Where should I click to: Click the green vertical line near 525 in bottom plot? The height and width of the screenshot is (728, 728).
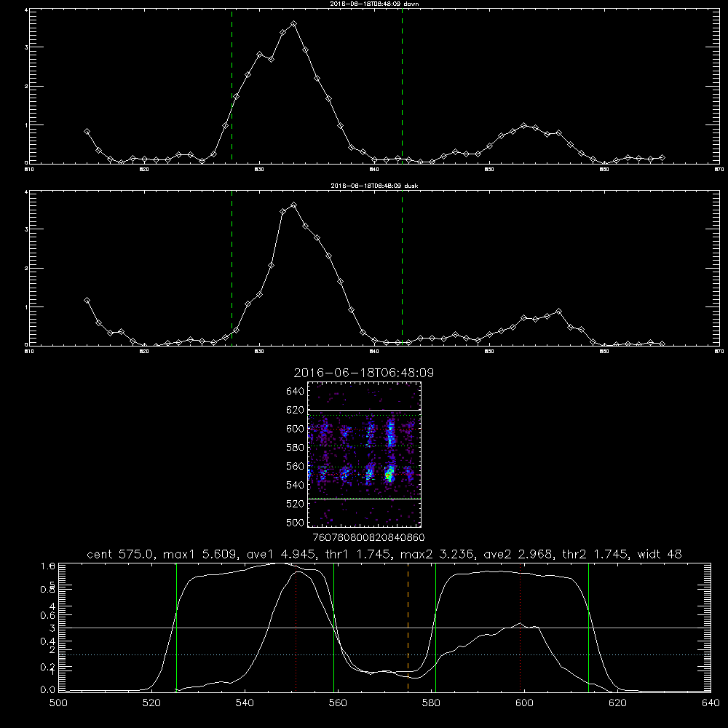pyautogui.click(x=176, y=627)
